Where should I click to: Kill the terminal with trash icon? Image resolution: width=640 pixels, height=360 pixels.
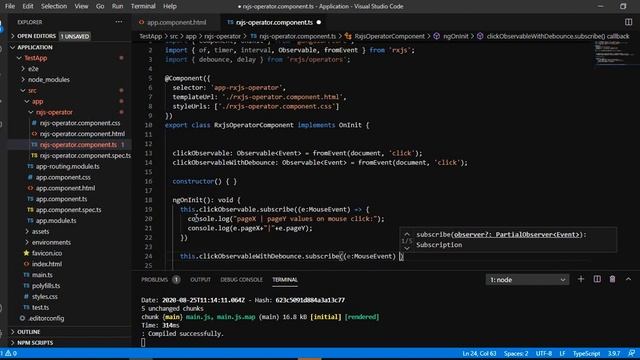click(x=612, y=280)
